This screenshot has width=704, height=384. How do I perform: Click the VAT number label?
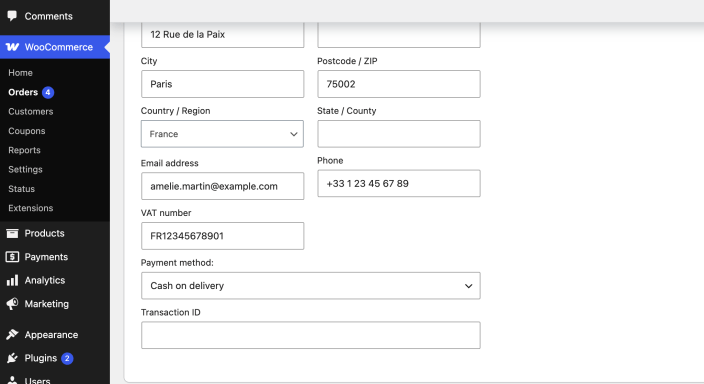166,213
